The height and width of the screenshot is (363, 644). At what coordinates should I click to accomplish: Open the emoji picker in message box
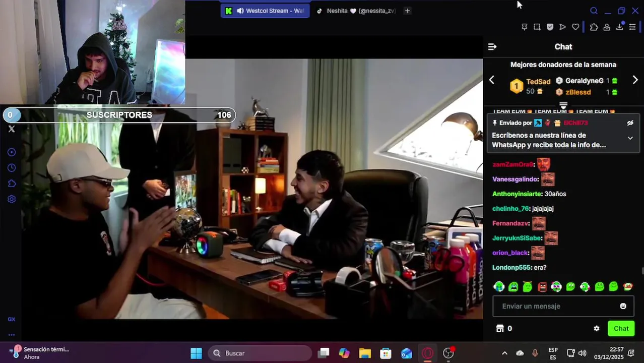pos(623,306)
